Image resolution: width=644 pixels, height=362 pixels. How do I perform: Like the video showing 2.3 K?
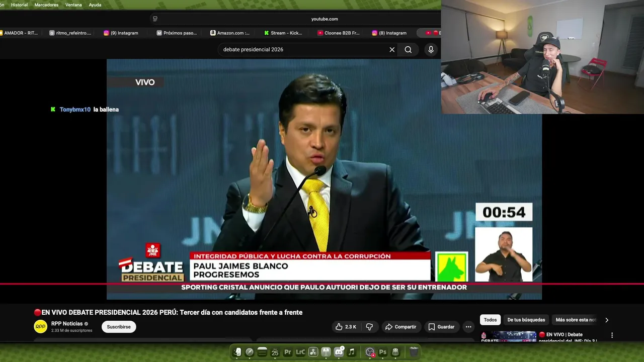click(x=346, y=327)
